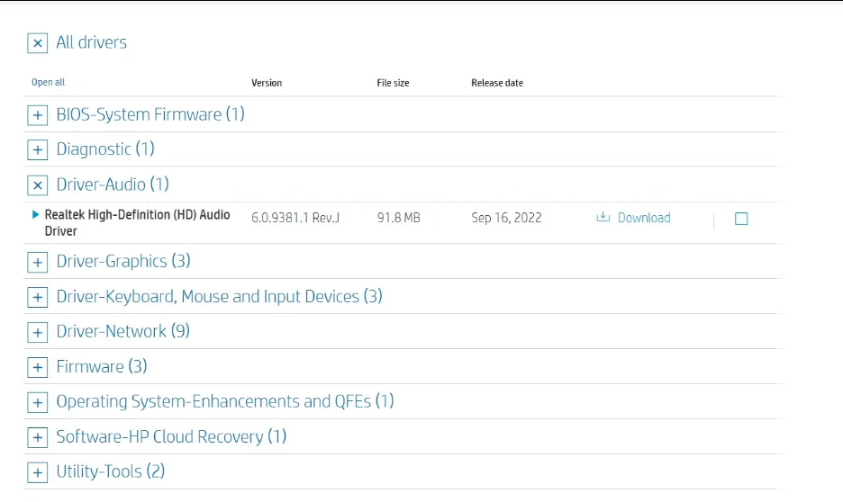Expand BIOS-System Firmware plus icon
Screen dimensions: 843x502
[x=37, y=115]
